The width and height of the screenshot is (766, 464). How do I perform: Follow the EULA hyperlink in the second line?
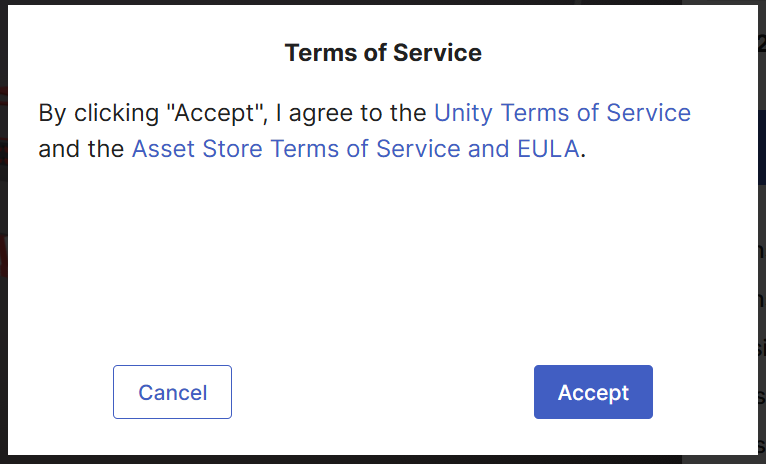click(x=540, y=149)
